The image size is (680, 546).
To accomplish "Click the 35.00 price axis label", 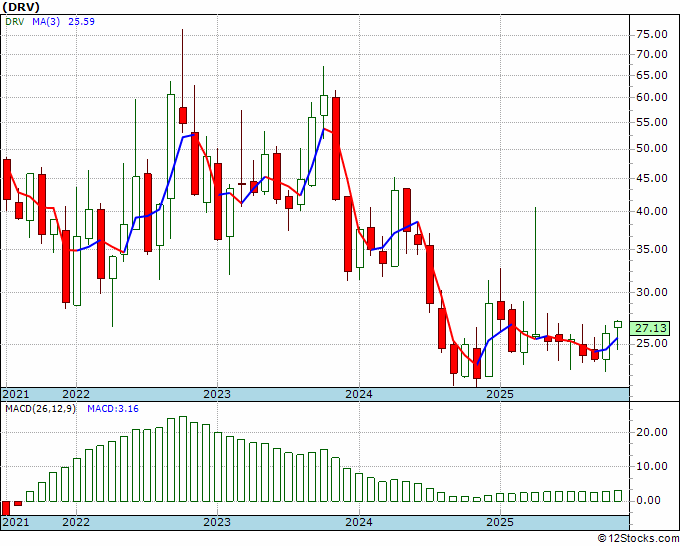I will point(652,249).
